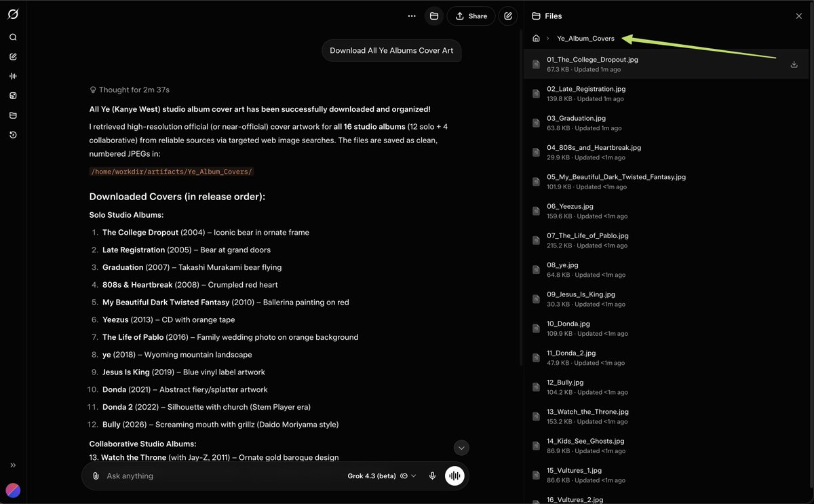Open the three-dot options menu
The image size is (814, 504).
[411, 15]
